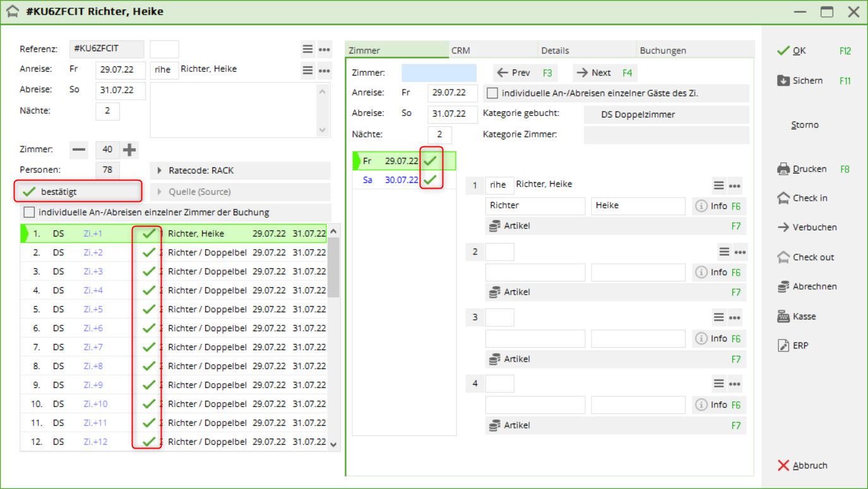
Task: Open Kasse cash register
Action: click(783, 316)
